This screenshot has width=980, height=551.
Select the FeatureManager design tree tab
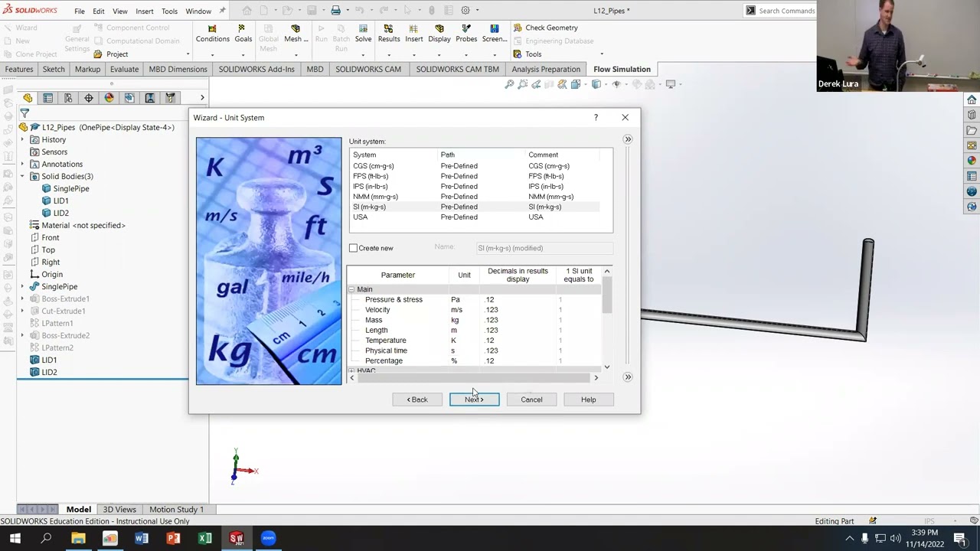tap(28, 98)
